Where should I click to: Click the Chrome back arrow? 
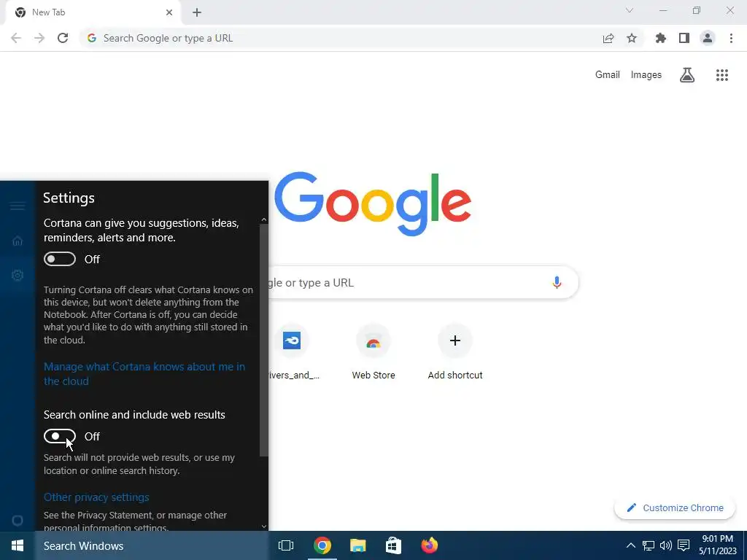pyautogui.click(x=16, y=38)
